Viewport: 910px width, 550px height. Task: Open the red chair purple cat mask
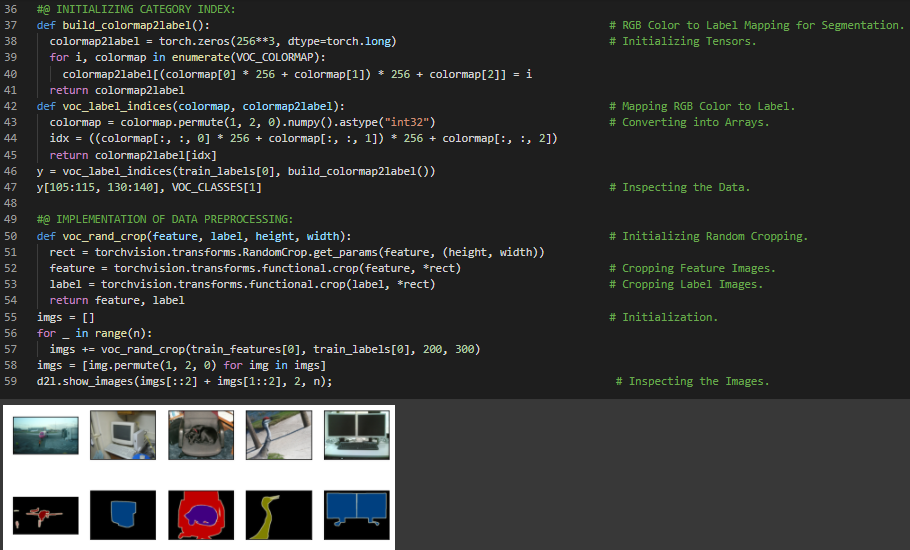tap(201, 515)
